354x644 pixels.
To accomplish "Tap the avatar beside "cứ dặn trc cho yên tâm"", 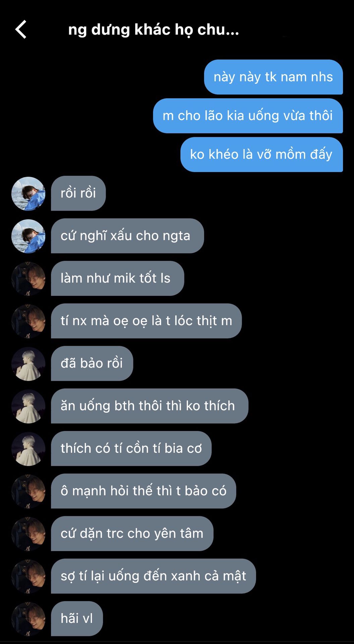I will (x=28, y=534).
